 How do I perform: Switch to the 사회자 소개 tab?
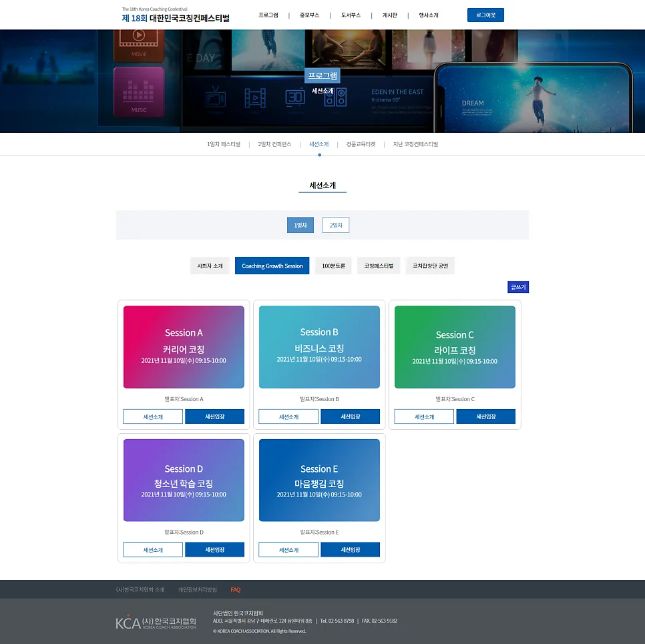210,266
